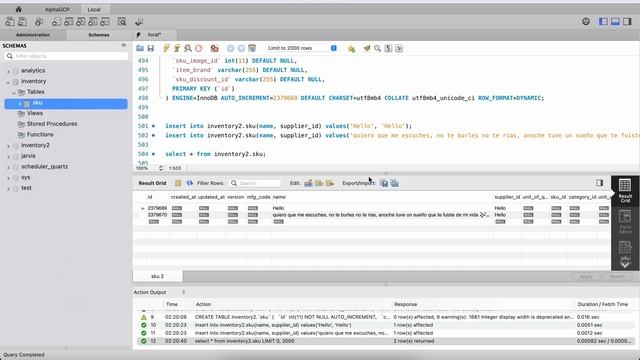
Task: Import records from external file icon
Action: pos(395,183)
